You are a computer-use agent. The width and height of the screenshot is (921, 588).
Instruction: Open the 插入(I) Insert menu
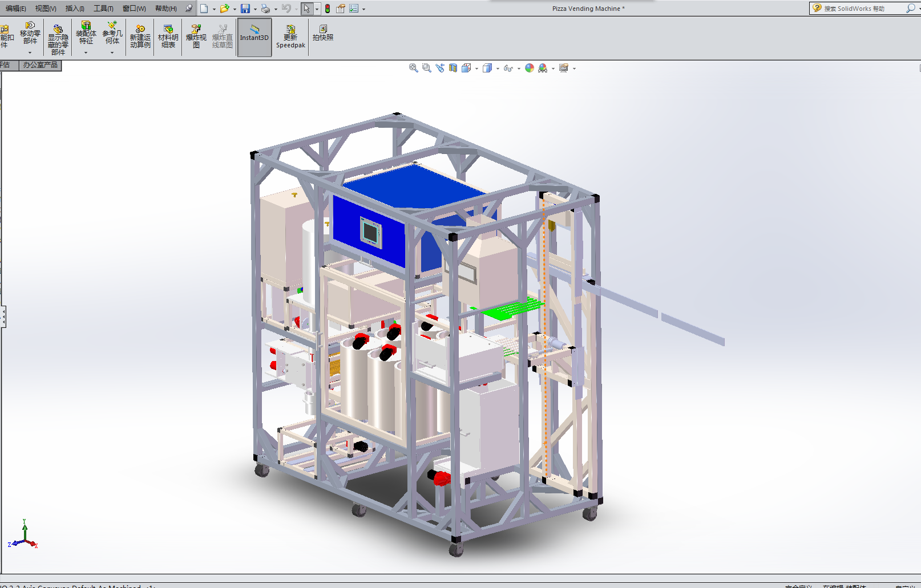[x=75, y=9]
